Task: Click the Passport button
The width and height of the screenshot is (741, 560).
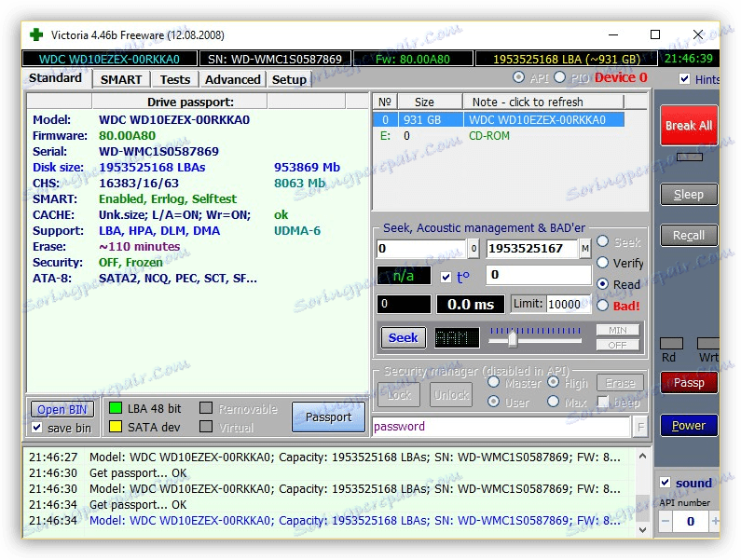Action: click(x=328, y=417)
